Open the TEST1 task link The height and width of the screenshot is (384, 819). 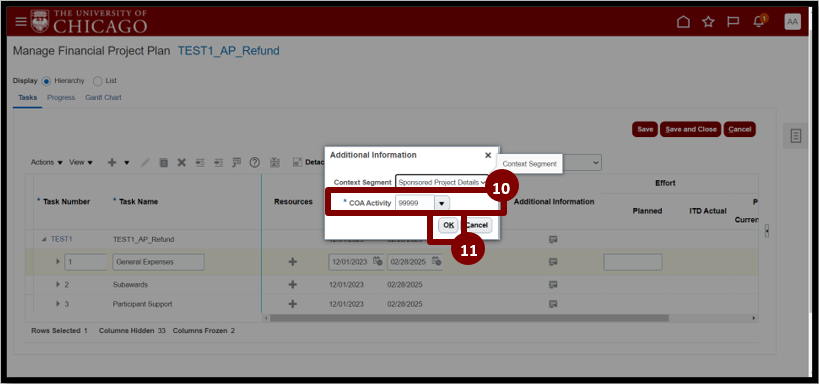click(x=62, y=239)
